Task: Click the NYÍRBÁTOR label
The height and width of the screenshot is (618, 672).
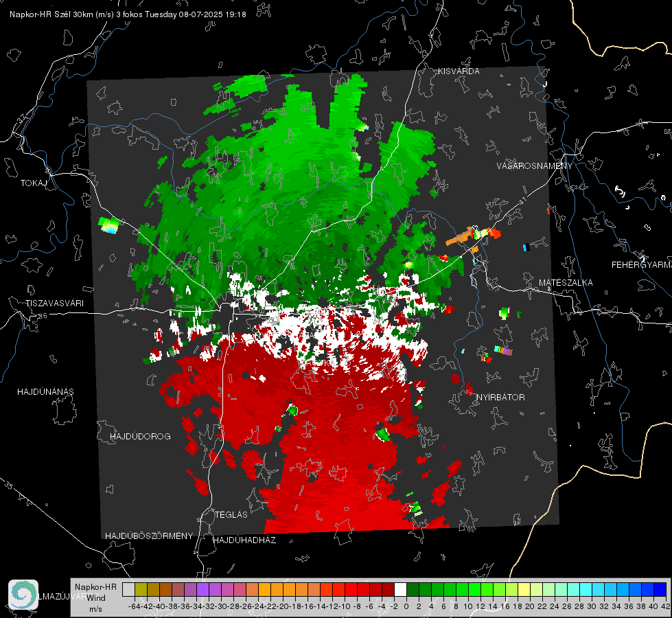Action: tap(500, 398)
